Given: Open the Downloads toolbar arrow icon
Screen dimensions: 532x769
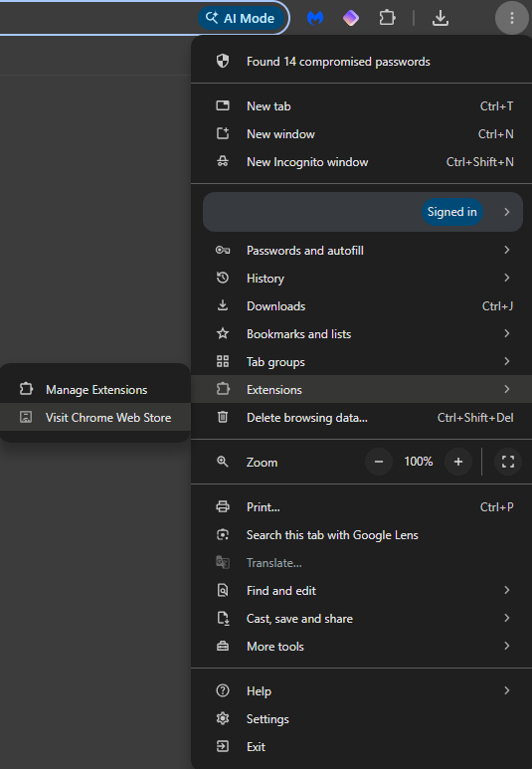Looking at the screenshot, I should (x=441, y=18).
